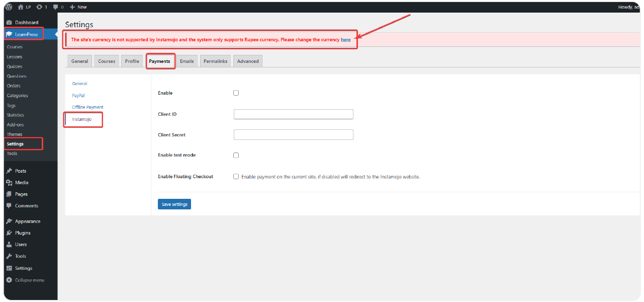Click the Client ID input field
Viewport: 644px width, 302px height.
[x=293, y=114]
